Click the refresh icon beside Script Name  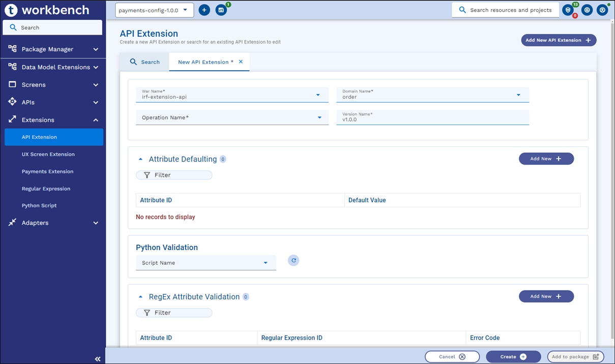click(294, 260)
